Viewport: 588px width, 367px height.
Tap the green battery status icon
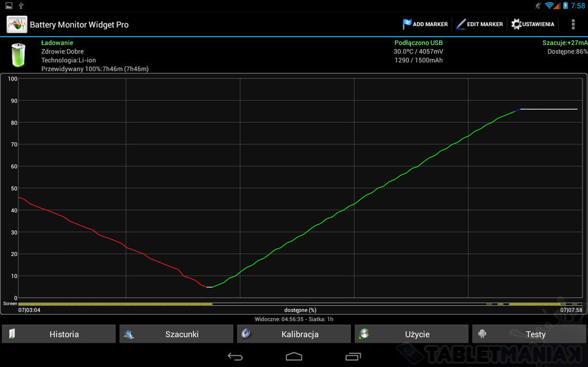coord(18,55)
